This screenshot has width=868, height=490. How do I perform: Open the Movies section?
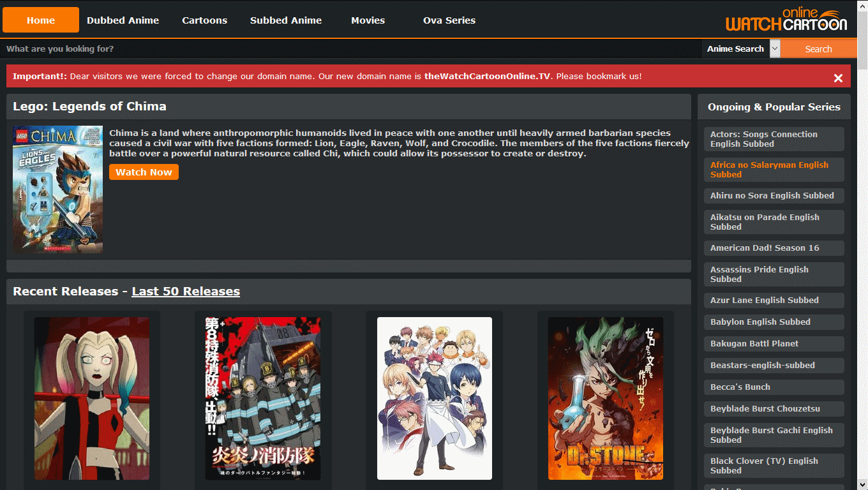(368, 20)
